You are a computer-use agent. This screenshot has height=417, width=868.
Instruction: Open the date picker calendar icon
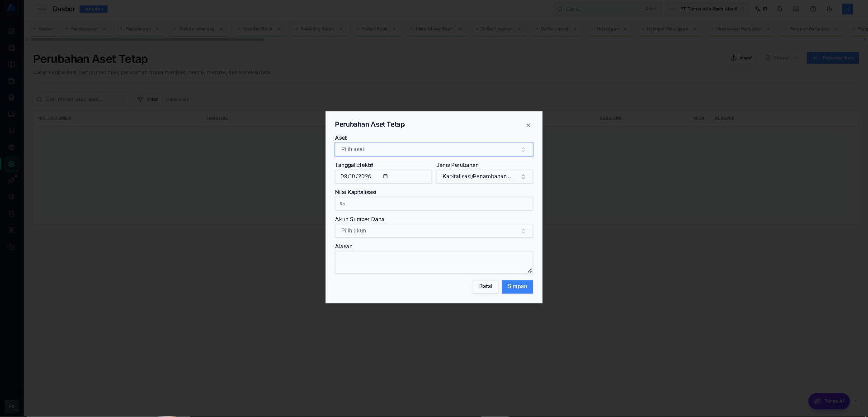(x=385, y=176)
